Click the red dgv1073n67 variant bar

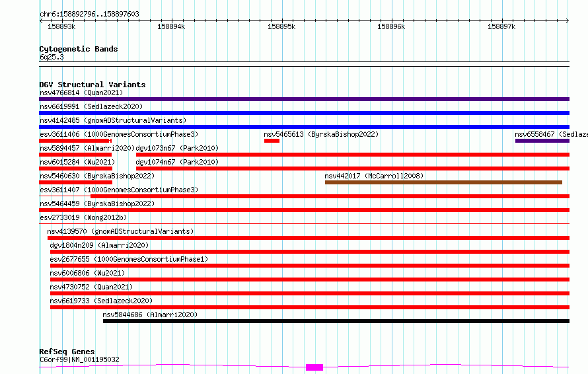tap(353, 155)
